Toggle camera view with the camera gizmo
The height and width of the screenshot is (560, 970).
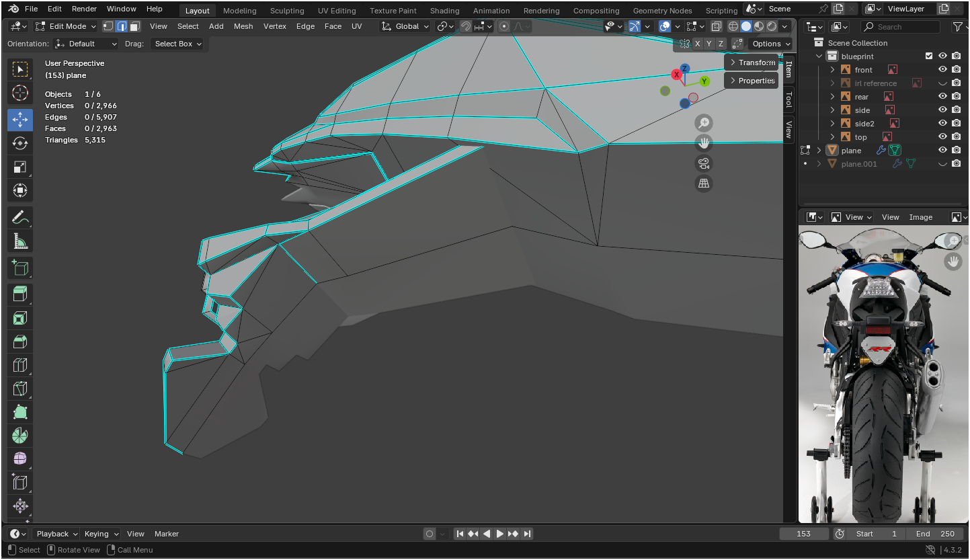704,163
